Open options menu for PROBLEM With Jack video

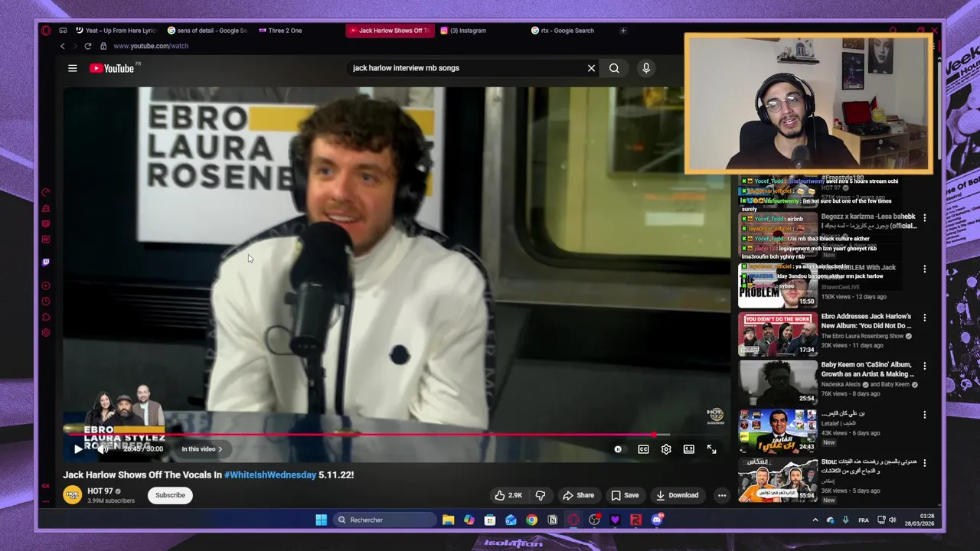924,269
